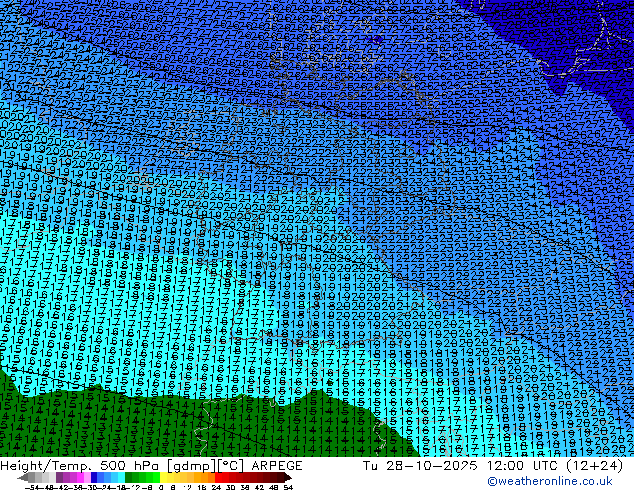Click the ARPEGE model name label

[277, 466]
